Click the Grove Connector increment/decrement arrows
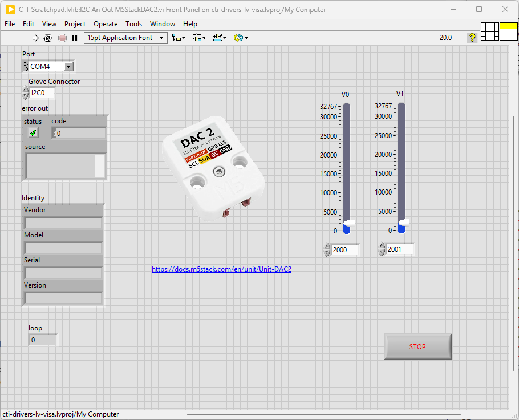Viewport: 519px width, 420px height. coord(25,92)
